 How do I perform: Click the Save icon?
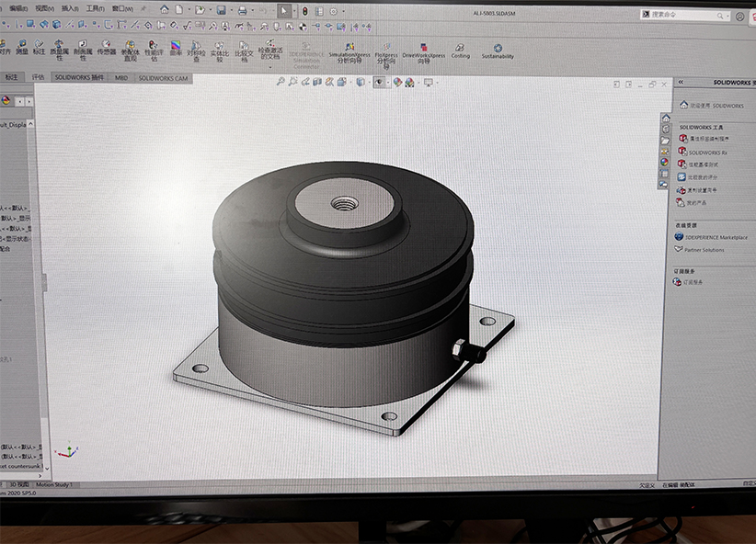click(x=221, y=9)
